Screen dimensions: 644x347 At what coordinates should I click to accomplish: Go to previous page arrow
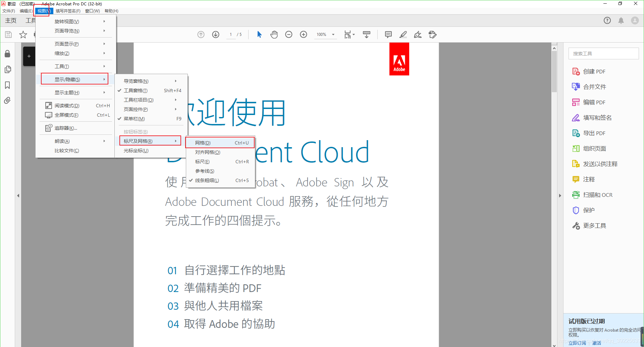pos(201,35)
